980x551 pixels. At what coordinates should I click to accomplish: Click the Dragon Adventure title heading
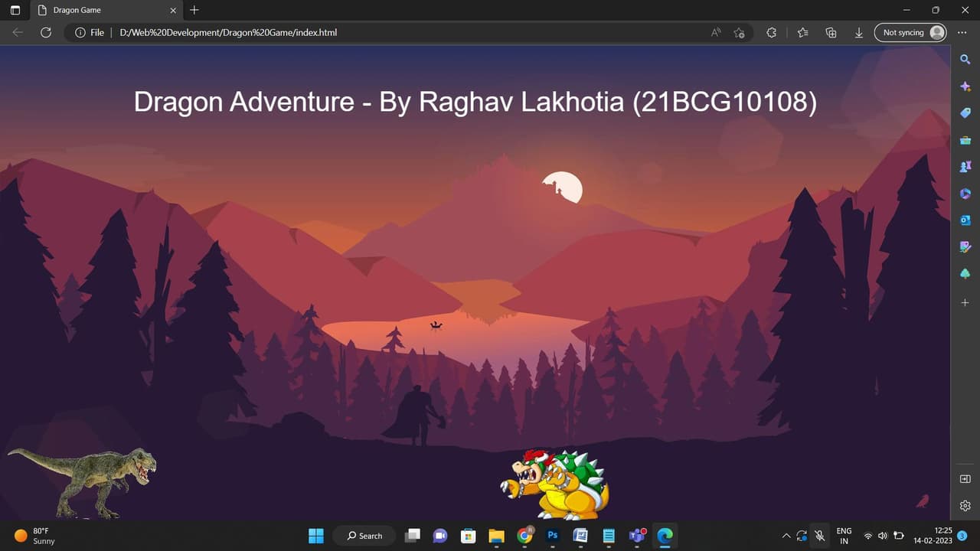click(475, 102)
